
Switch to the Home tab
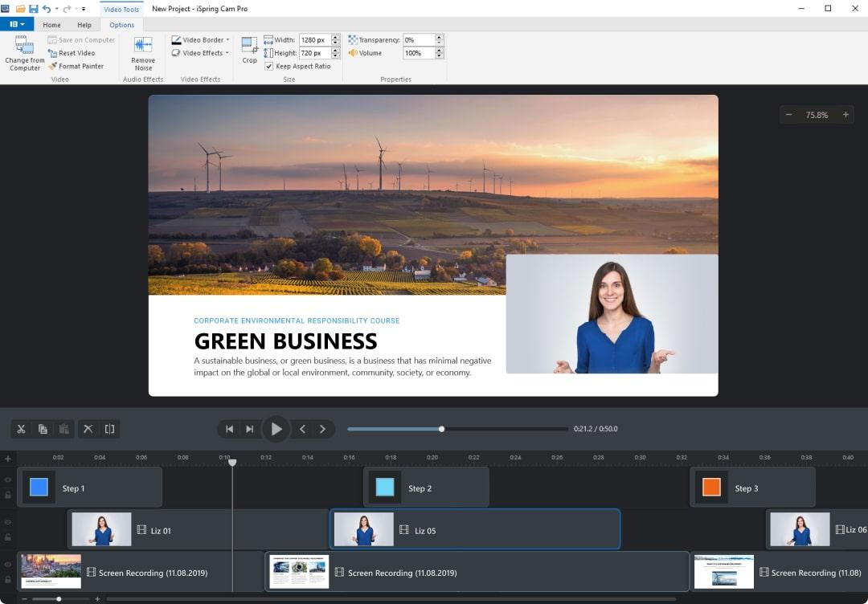[51, 25]
